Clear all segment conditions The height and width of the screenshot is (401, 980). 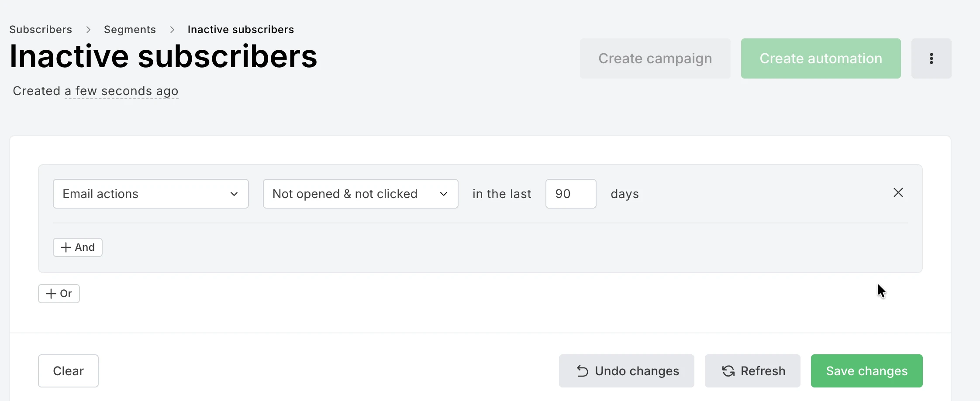tap(68, 370)
